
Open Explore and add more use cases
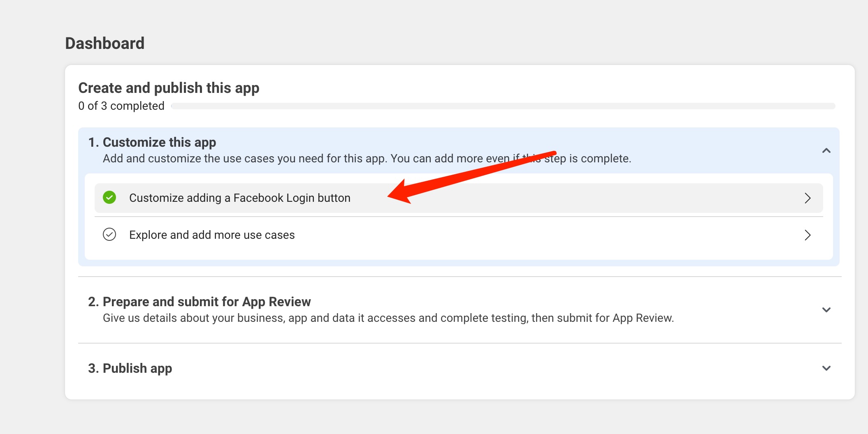point(459,235)
